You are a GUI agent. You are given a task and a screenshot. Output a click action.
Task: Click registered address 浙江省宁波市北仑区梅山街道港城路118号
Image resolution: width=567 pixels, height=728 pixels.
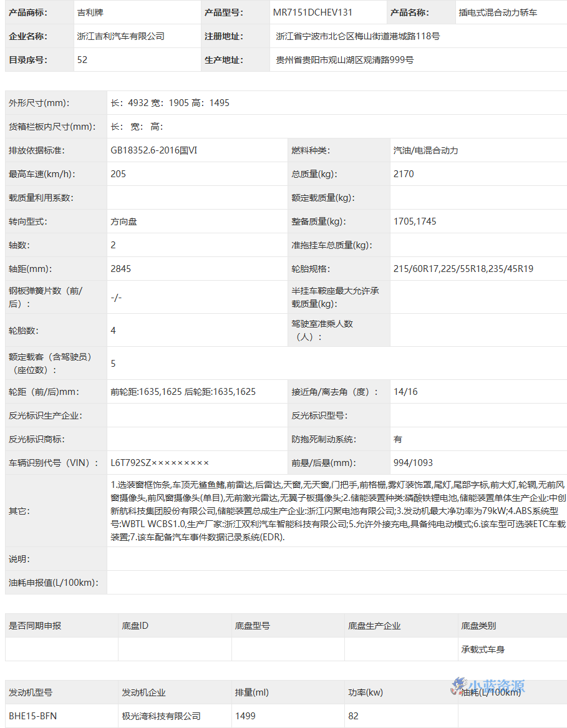click(358, 36)
